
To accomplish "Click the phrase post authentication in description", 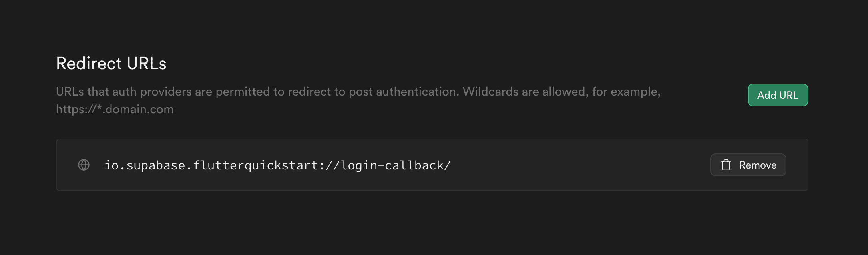I will (402, 92).
